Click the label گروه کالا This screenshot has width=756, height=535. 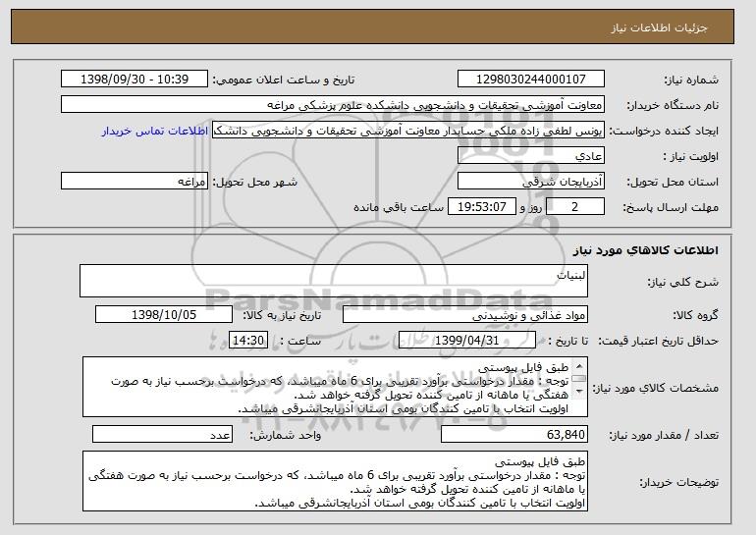tap(695, 315)
